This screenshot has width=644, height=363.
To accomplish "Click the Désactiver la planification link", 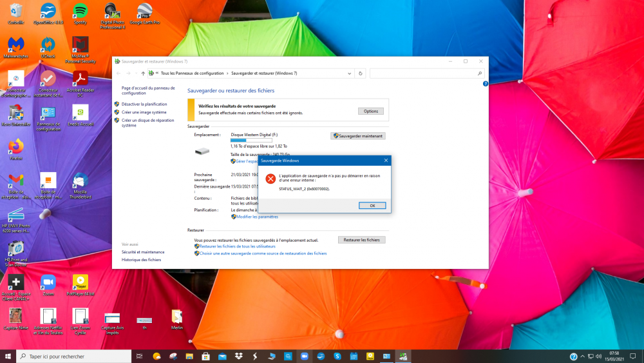I will (x=144, y=104).
